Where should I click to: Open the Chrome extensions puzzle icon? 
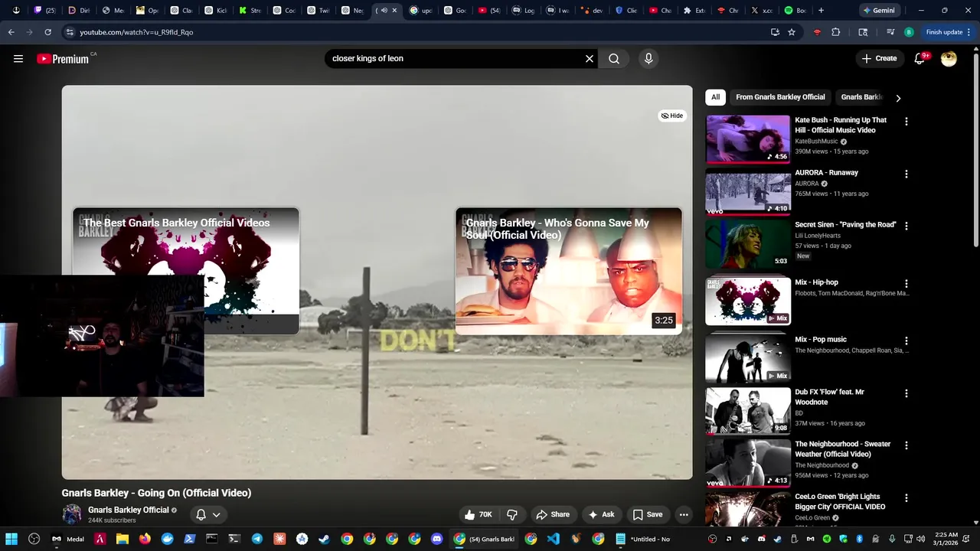(x=835, y=32)
